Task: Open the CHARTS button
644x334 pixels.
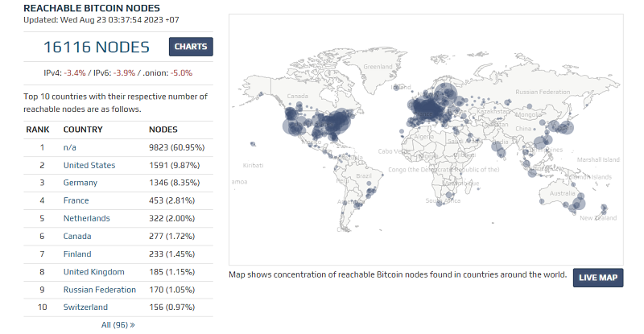Action: pos(191,47)
